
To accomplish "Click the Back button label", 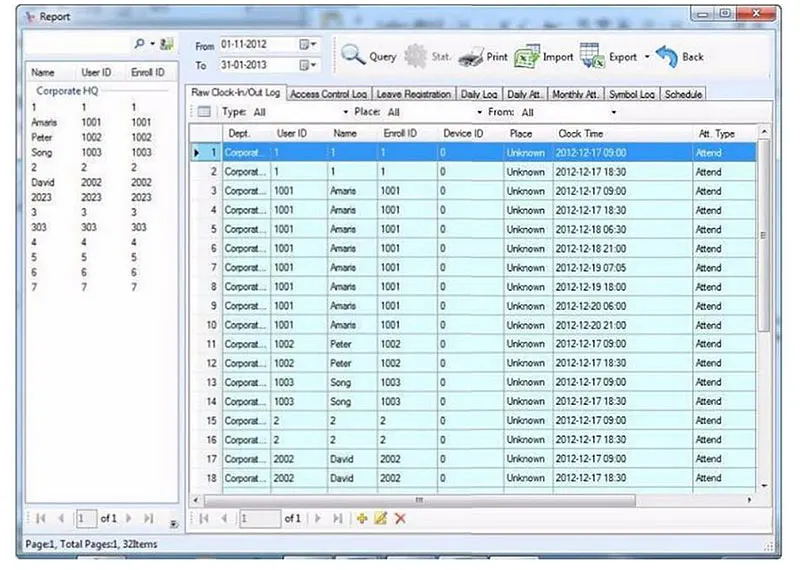I will pyautogui.click(x=693, y=57).
